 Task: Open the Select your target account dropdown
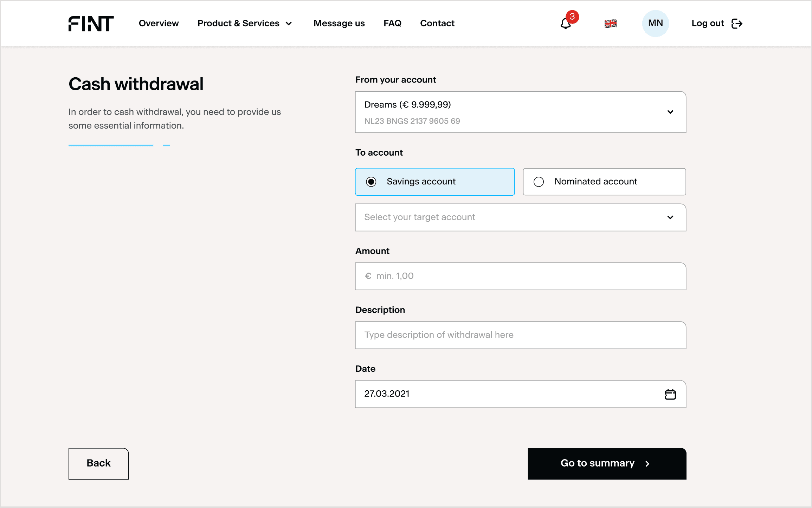click(520, 217)
